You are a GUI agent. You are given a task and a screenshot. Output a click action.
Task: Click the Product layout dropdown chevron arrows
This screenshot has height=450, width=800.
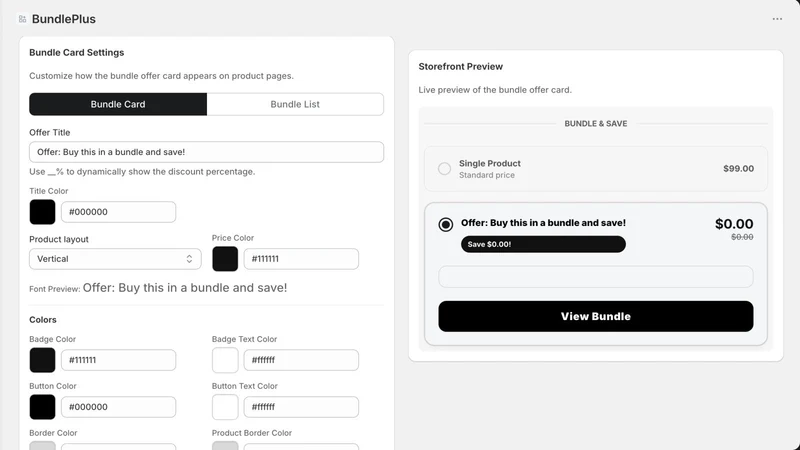click(x=189, y=259)
